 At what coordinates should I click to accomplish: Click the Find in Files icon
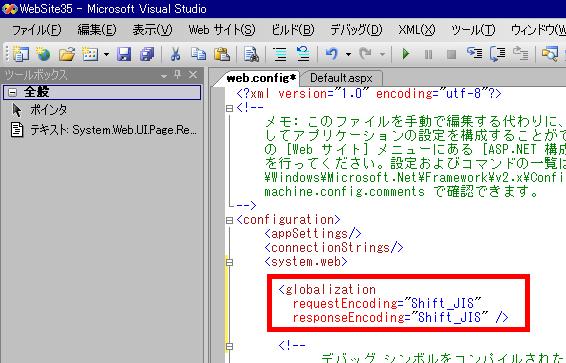(x=251, y=54)
